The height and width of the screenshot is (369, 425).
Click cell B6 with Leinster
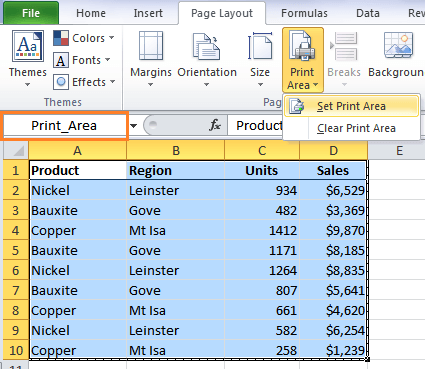176,270
